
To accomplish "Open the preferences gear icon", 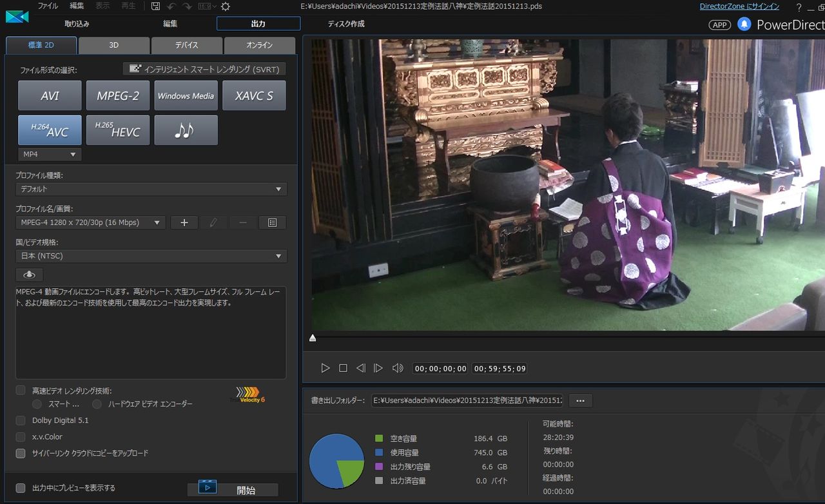I will click(x=225, y=6).
